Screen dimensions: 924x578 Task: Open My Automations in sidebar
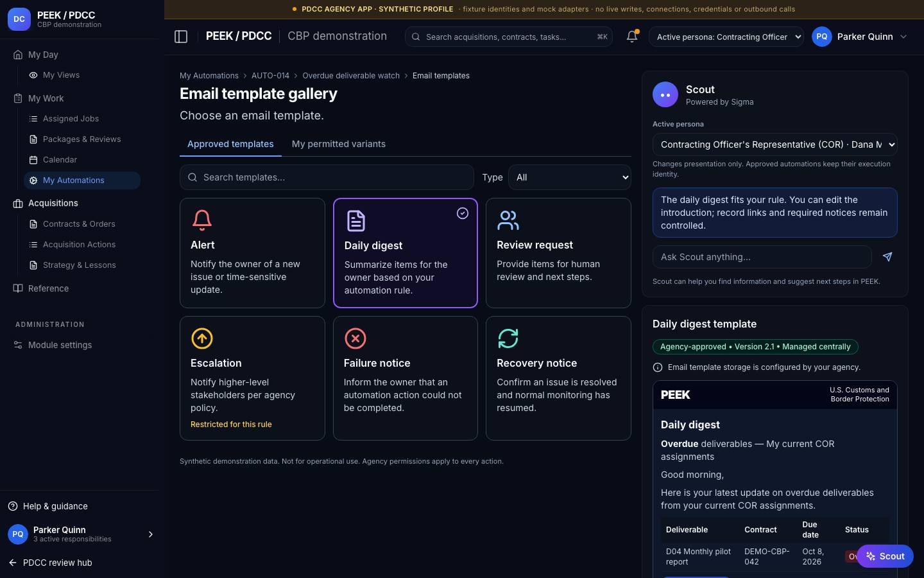pyautogui.click(x=82, y=180)
